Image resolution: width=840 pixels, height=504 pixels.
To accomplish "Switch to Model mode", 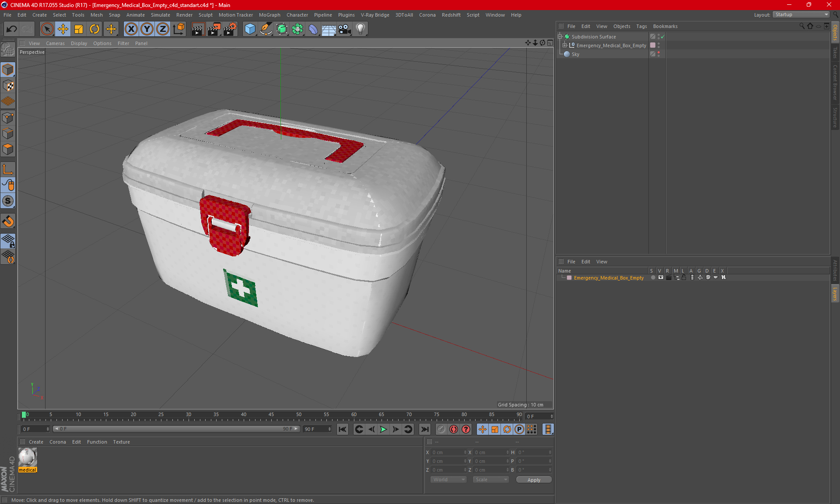I will pyautogui.click(x=8, y=70).
